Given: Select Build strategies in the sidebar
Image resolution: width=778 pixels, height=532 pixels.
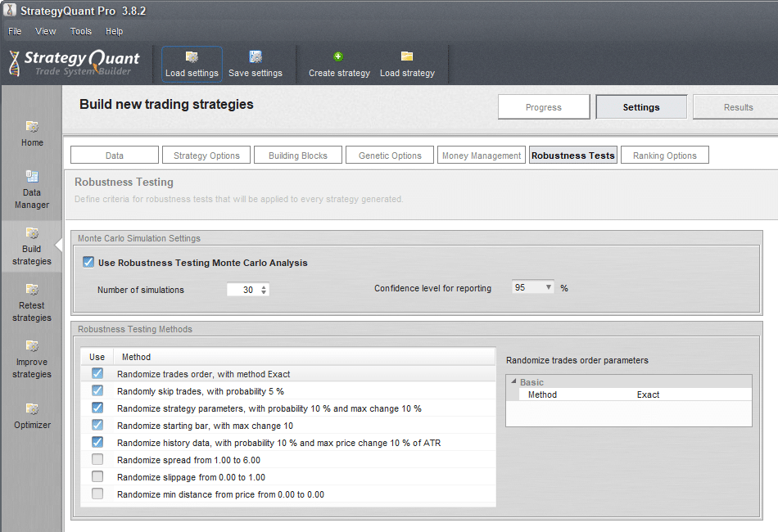Looking at the screenshot, I should click(32, 246).
